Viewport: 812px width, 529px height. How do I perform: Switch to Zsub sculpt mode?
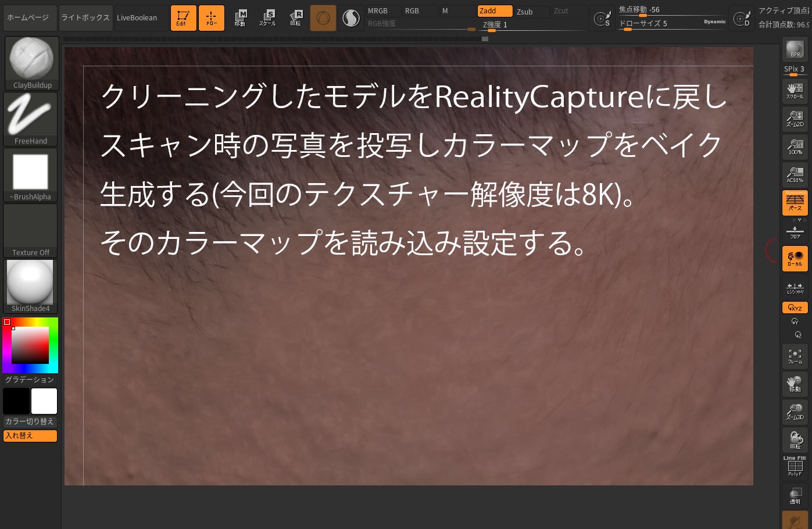click(x=532, y=12)
